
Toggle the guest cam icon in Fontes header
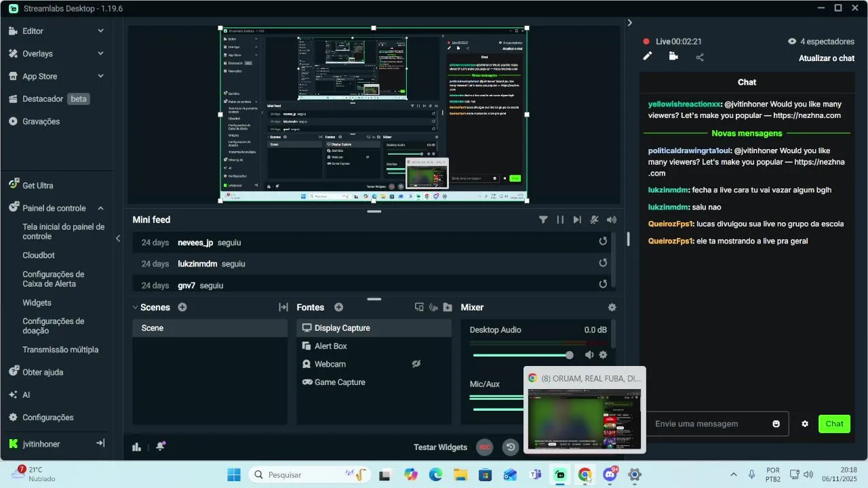[433, 308]
